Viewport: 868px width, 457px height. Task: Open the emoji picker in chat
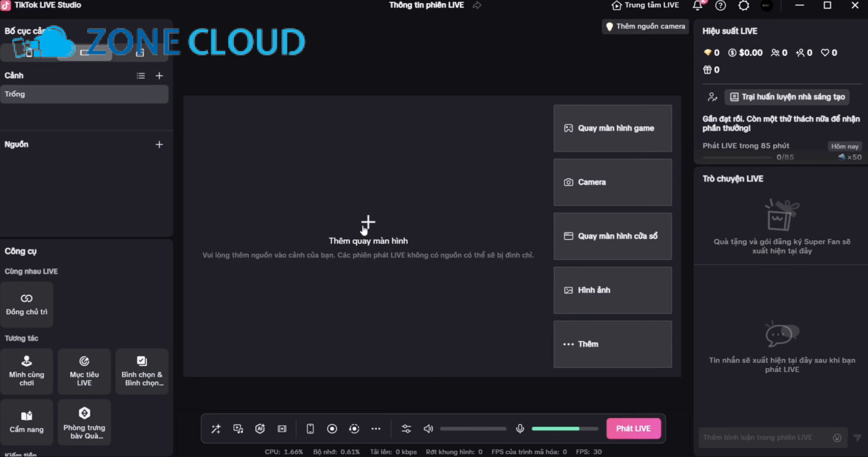837,438
